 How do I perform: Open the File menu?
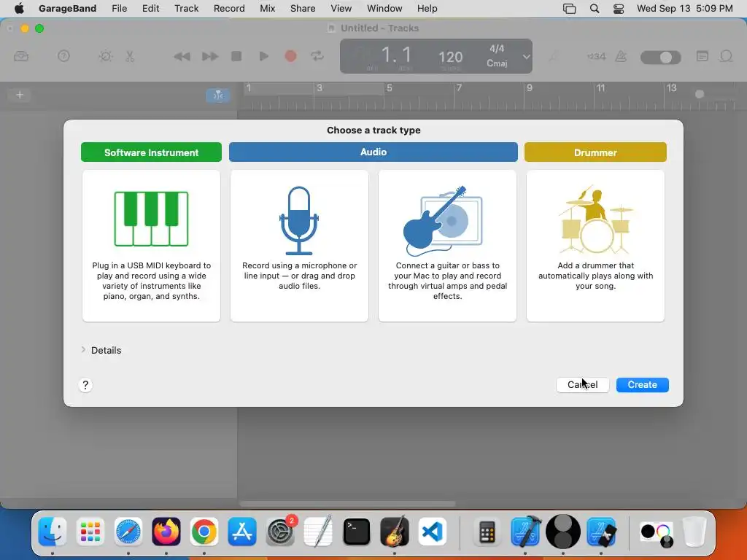119,9
